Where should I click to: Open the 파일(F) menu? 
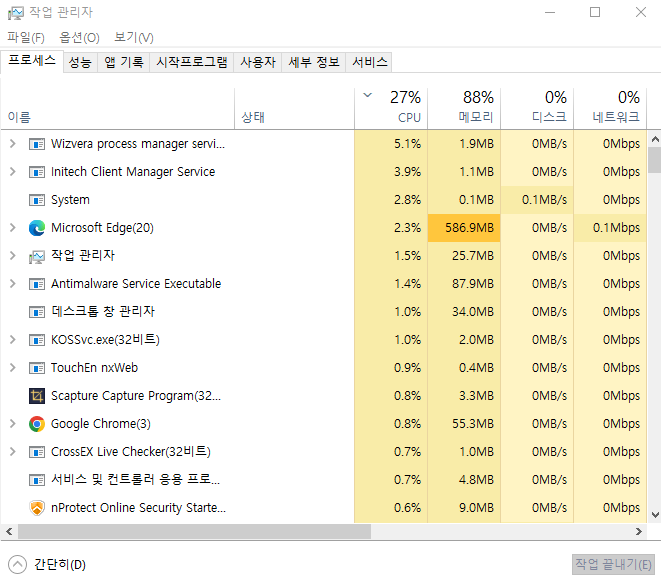tap(26, 38)
